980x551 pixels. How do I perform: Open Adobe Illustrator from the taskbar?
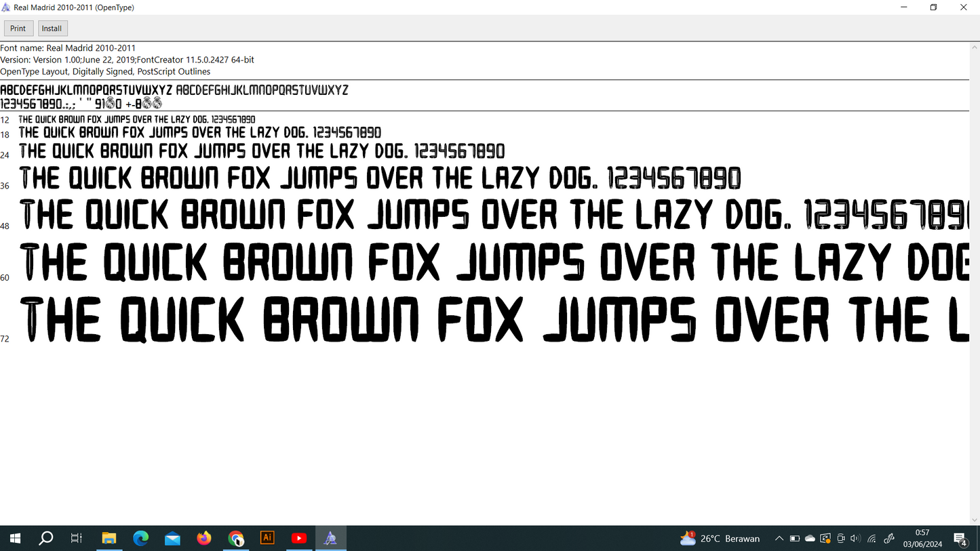coord(267,538)
